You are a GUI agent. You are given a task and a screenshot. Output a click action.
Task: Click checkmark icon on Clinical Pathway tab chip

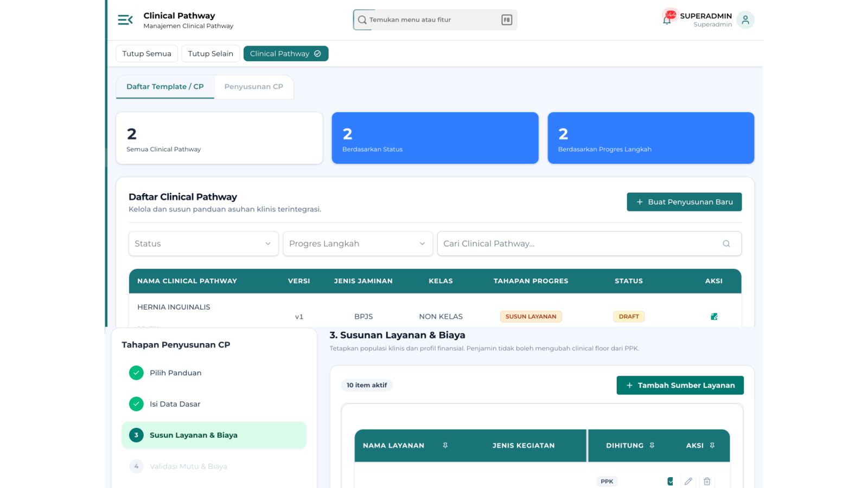point(317,54)
